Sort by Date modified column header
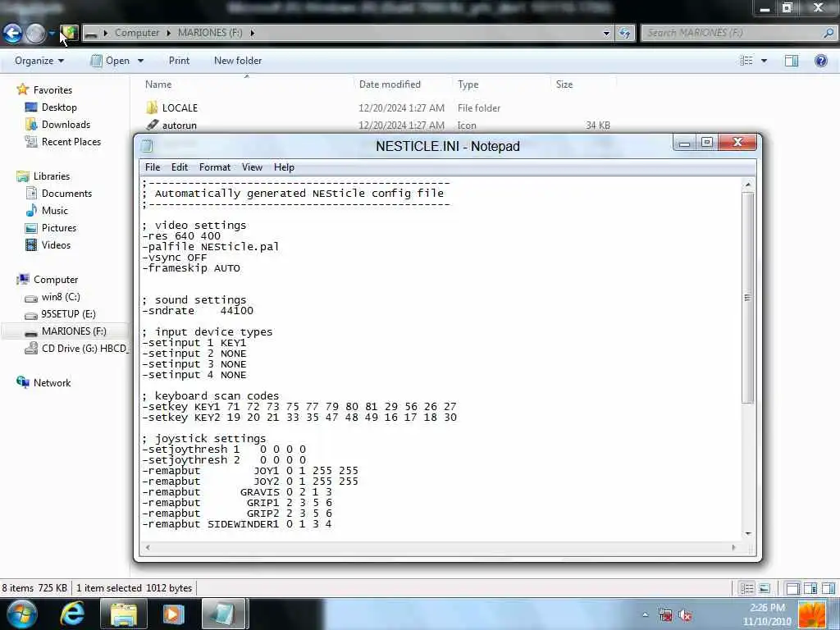Screen dimensions: 840x630 coord(390,84)
